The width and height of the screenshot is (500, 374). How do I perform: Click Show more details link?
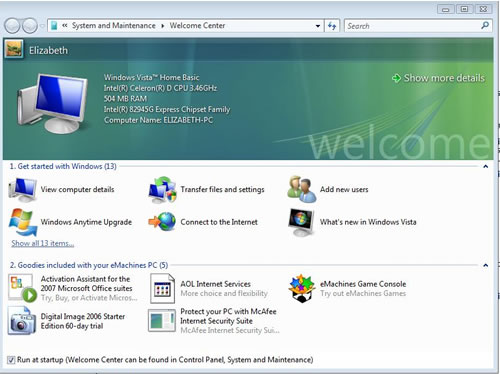(444, 78)
